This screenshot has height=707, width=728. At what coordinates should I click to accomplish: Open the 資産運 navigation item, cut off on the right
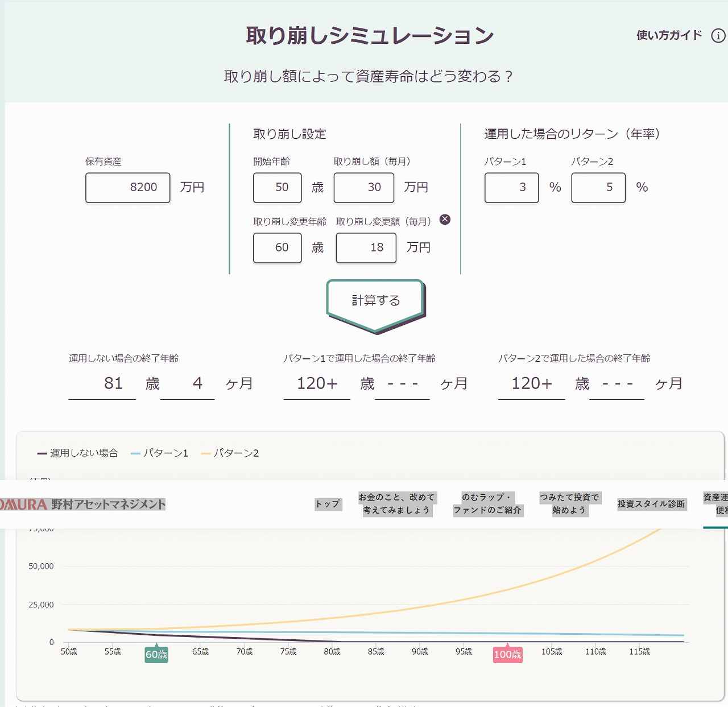coord(716,504)
